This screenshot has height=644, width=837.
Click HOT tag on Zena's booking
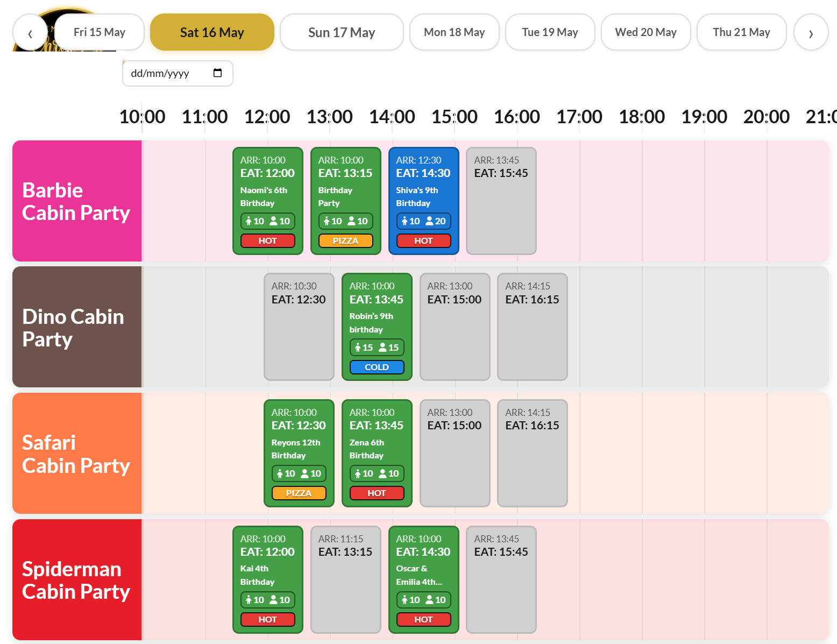coord(377,493)
